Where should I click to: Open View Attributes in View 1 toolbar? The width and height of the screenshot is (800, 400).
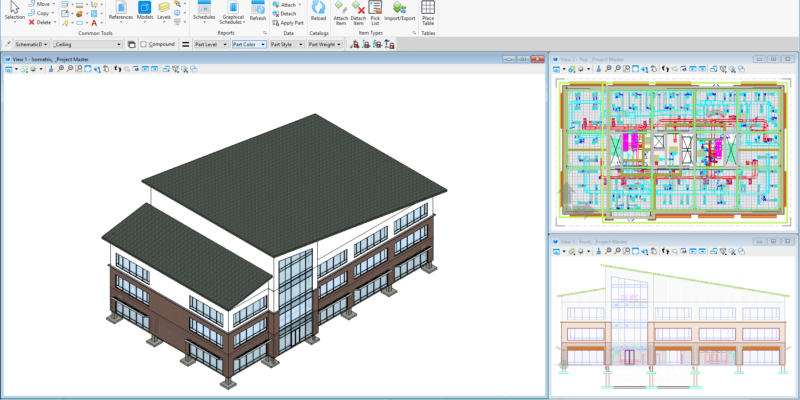pyautogui.click(x=9, y=69)
